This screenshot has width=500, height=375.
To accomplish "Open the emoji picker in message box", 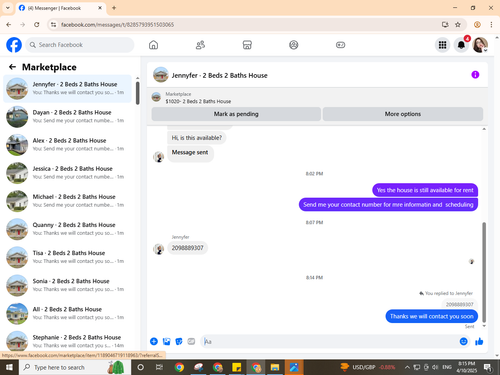I will click(463, 341).
